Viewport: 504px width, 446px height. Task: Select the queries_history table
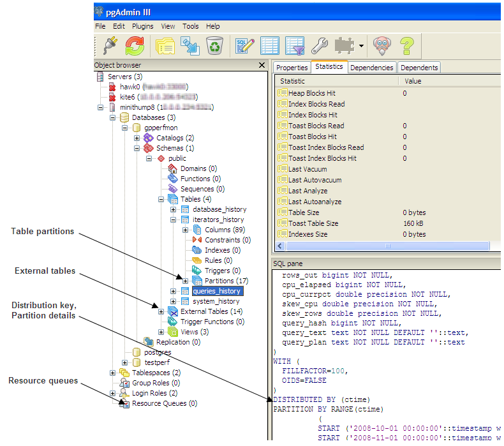coord(216,291)
